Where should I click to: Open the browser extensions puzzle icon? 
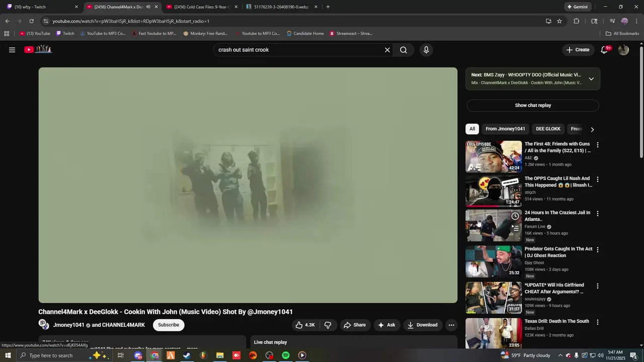[x=577, y=21]
